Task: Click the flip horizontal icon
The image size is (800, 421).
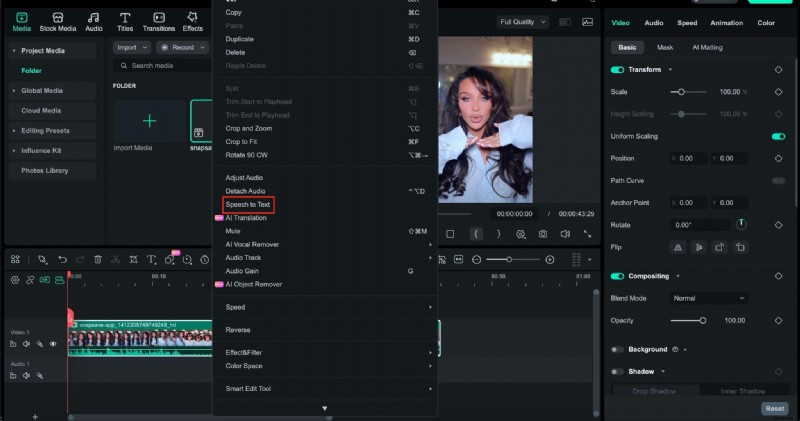Action: [x=678, y=247]
